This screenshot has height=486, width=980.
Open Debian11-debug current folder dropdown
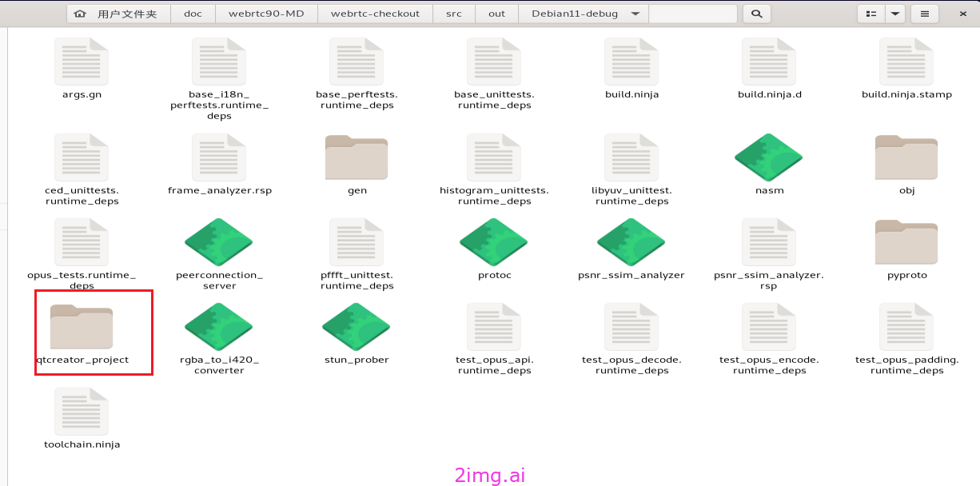pos(584,14)
